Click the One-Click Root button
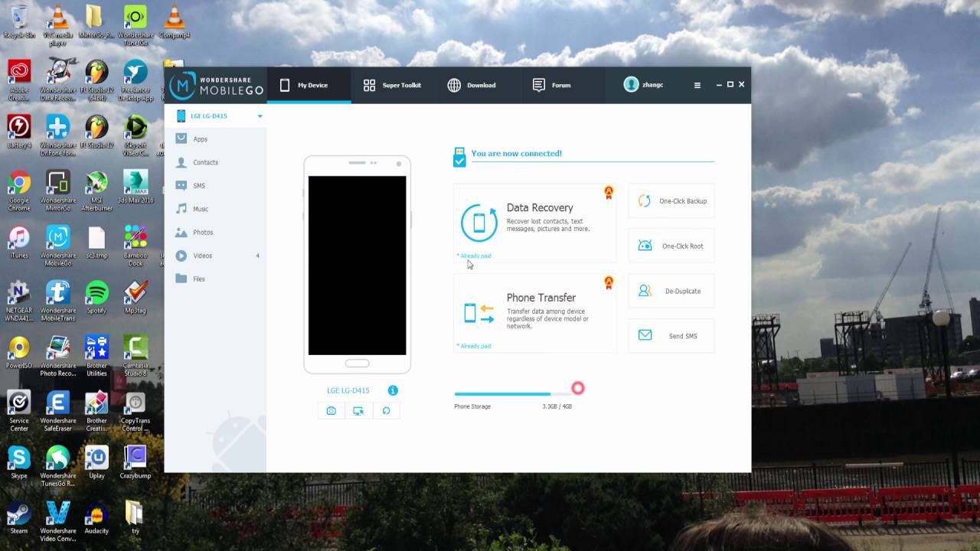Screen dimensions: 980x551 [671, 246]
